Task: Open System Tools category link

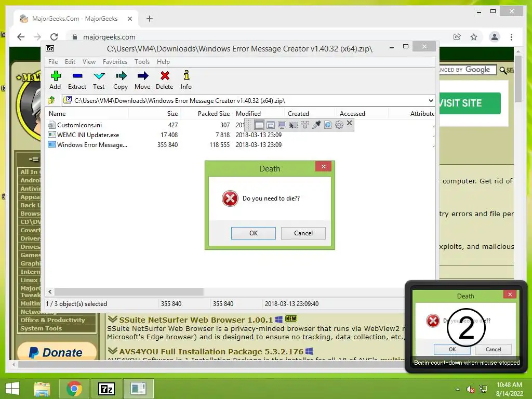Action: click(41, 328)
